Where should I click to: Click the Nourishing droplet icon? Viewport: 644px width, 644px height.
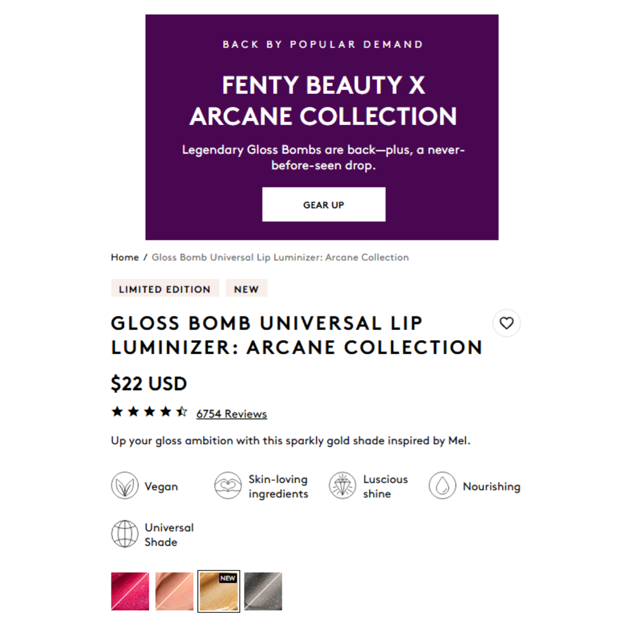442,486
